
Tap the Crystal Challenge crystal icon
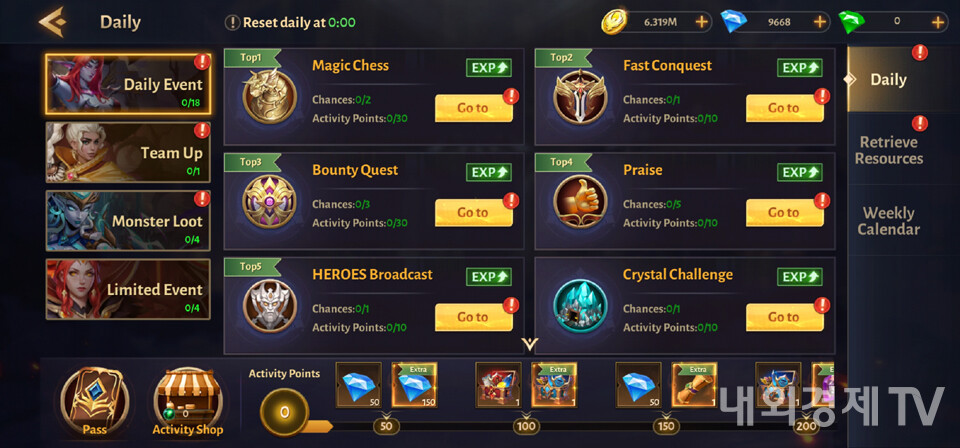580,305
